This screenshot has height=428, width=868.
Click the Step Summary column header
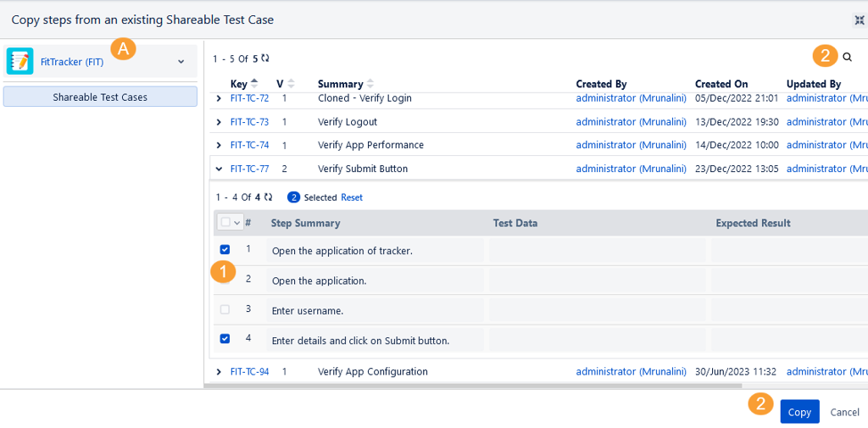305,223
